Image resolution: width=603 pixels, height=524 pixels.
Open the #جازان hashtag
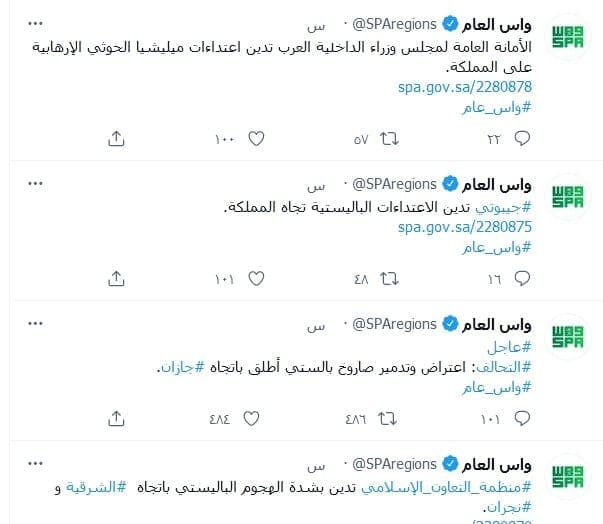(x=182, y=367)
